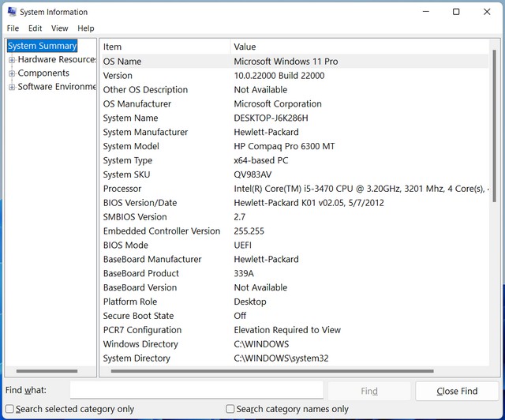Select BaseBoard Product row

point(294,274)
